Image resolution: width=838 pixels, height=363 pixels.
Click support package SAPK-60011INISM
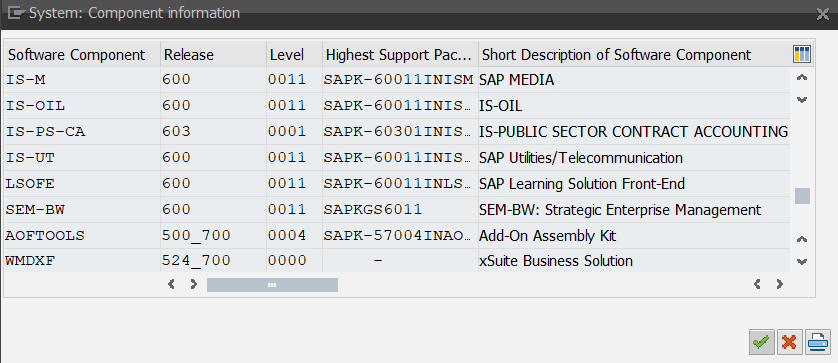(x=400, y=80)
